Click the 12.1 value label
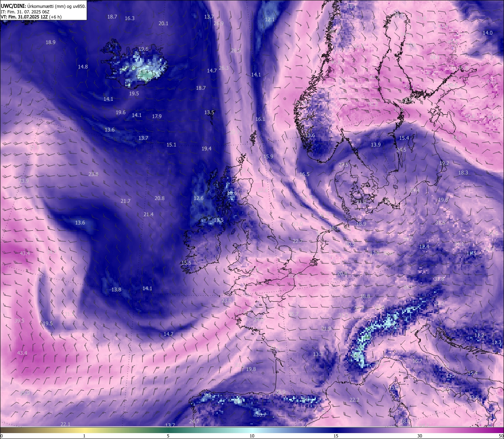 point(270,20)
